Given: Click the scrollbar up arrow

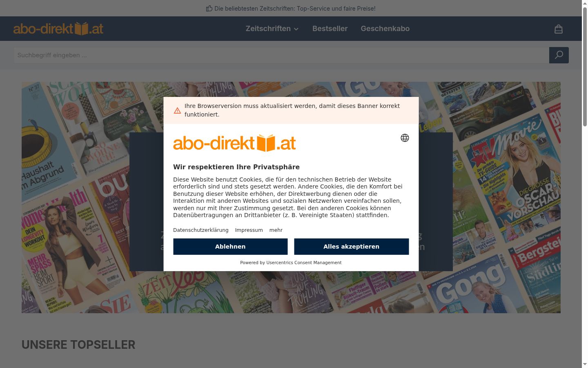Looking at the screenshot, I should (585, 3).
